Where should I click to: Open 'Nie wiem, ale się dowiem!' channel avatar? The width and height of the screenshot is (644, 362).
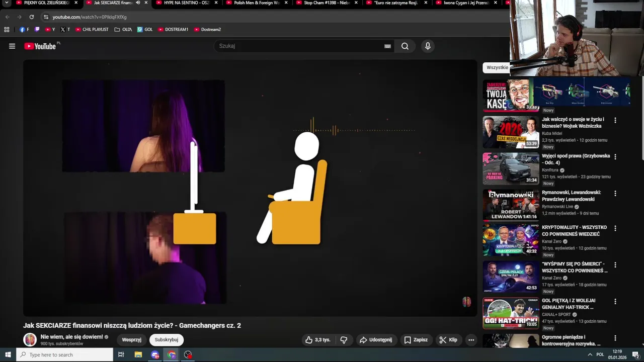[x=30, y=340]
